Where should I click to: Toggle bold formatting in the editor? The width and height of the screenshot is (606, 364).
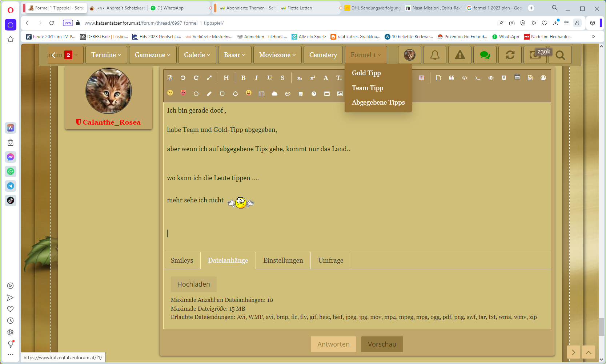tap(243, 78)
